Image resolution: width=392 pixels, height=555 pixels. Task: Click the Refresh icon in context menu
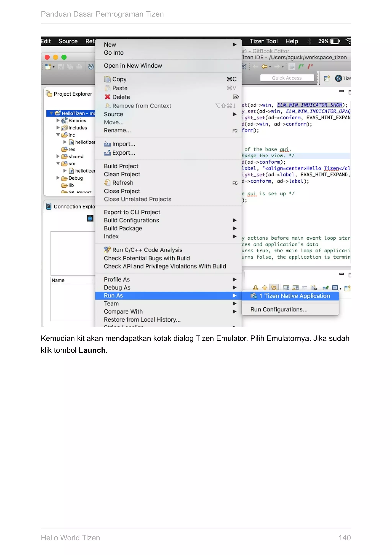coord(107,182)
